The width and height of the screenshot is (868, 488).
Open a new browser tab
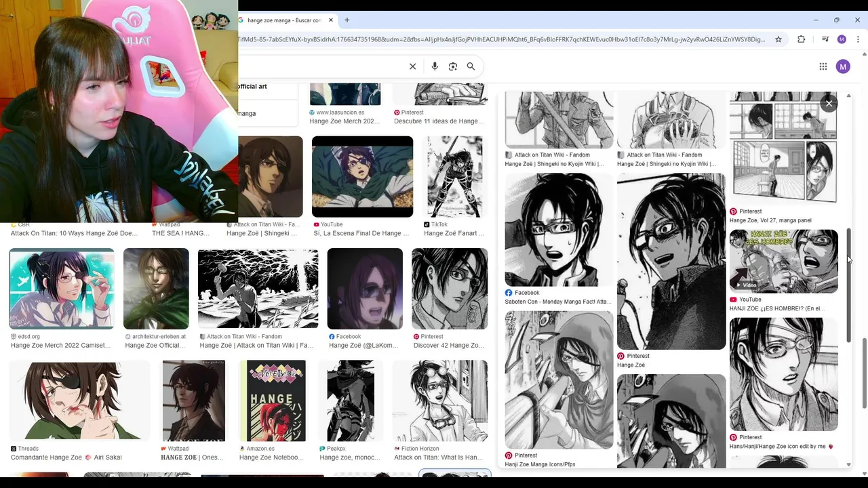[347, 20]
